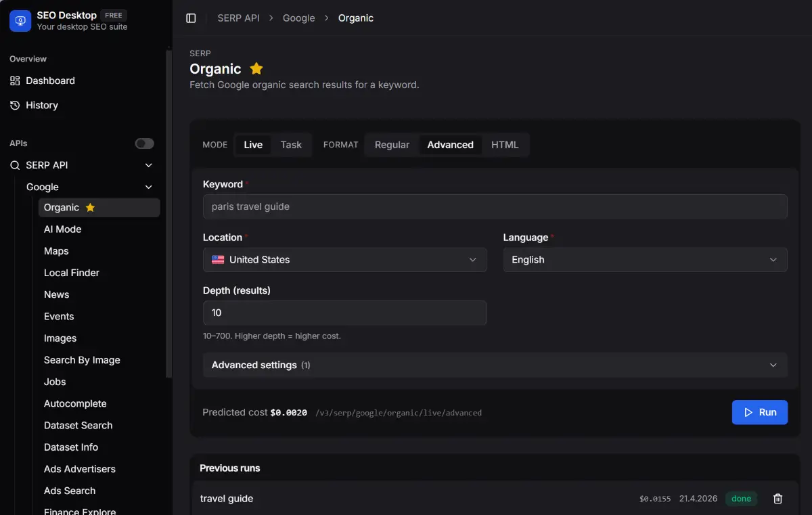Screen dimensions: 812x515
Task: Toggle the APIs switch
Action: (145, 143)
